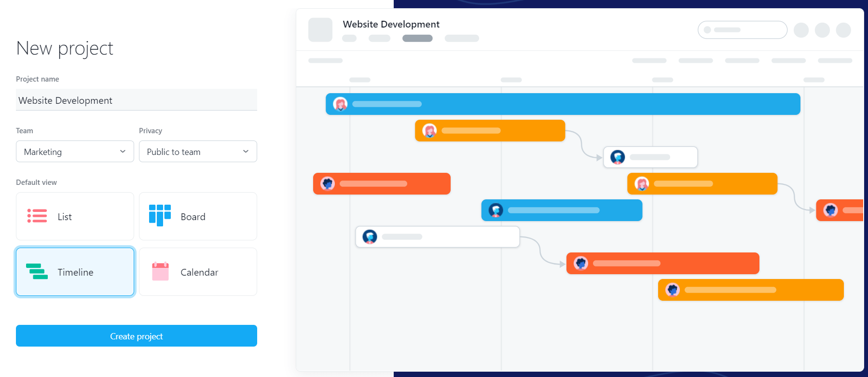Screen dimensions: 868x377
Task: Open the Team dropdown showing Marketing
Action: 75,152
